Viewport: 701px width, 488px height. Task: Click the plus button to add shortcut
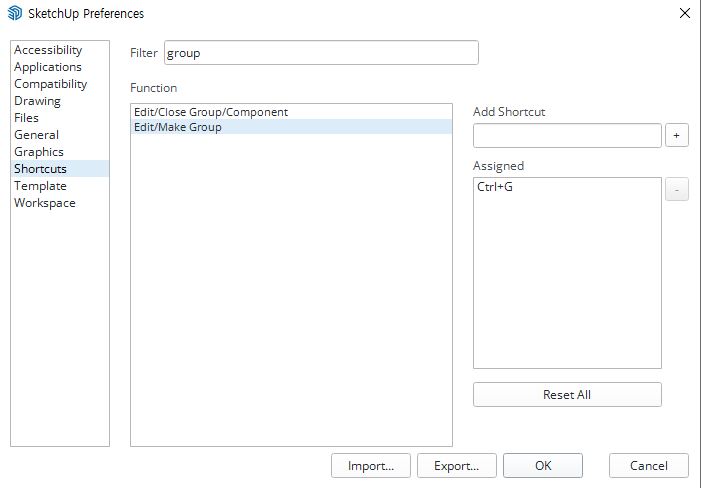[676, 135]
